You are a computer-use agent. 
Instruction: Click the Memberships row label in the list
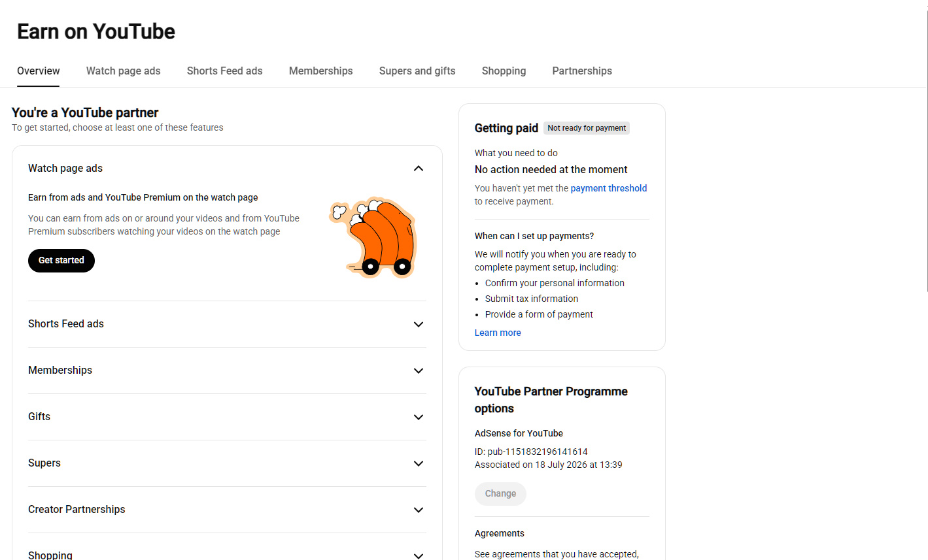coord(60,370)
